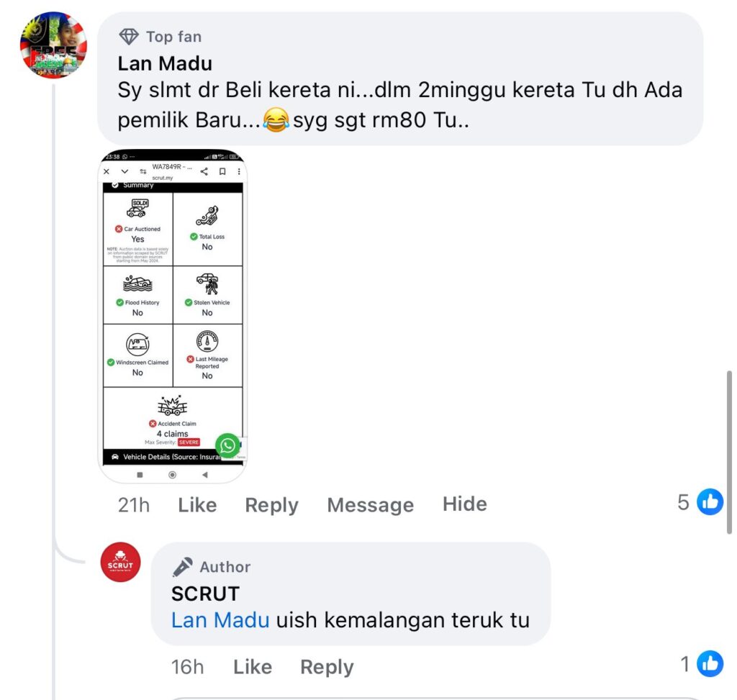The width and height of the screenshot is (737, 700).
Task: Message Lan Madu from the comment
Action: 371,506
